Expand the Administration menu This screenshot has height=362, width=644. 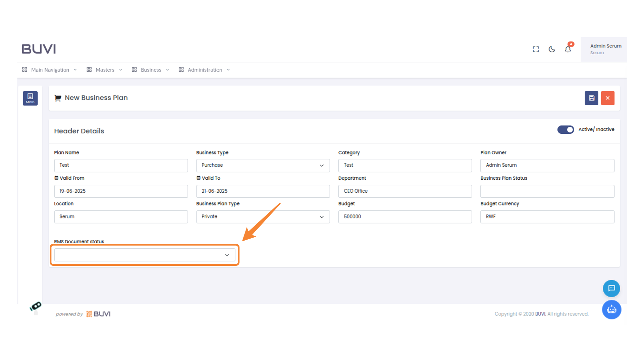coord(205,70)
